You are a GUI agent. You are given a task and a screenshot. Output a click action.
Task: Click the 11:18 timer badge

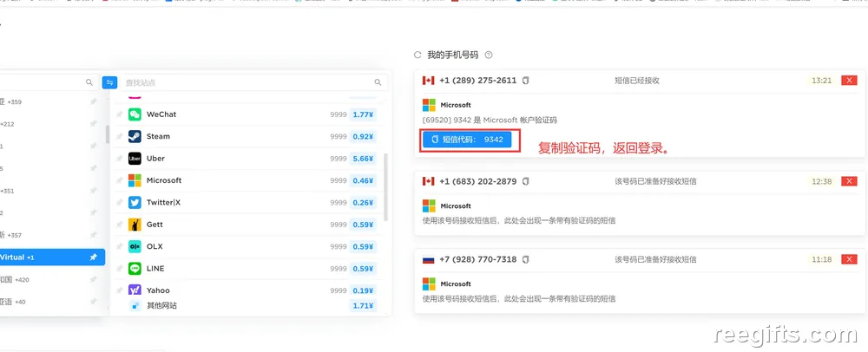pyautogui.click(x=821, y=259)
